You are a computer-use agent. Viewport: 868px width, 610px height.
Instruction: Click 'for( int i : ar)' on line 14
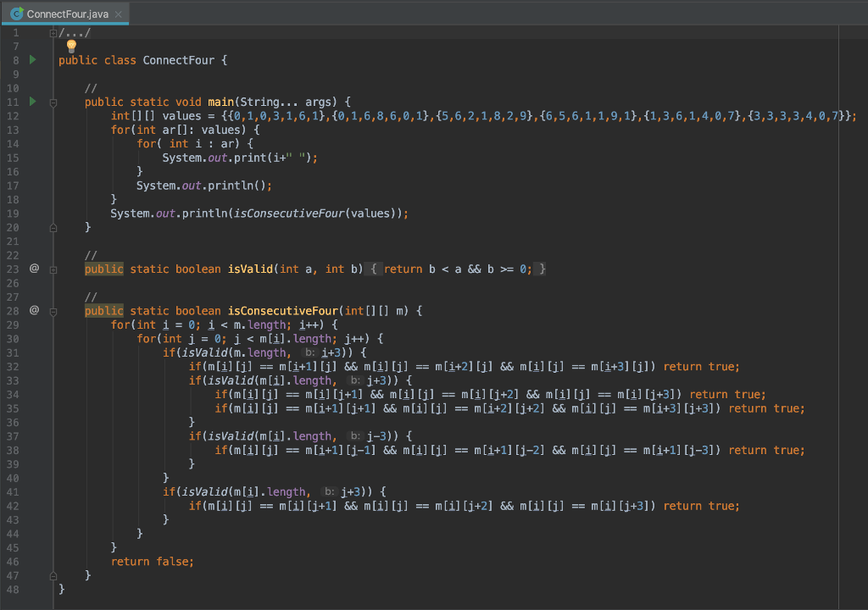click(x=188, y=144)
